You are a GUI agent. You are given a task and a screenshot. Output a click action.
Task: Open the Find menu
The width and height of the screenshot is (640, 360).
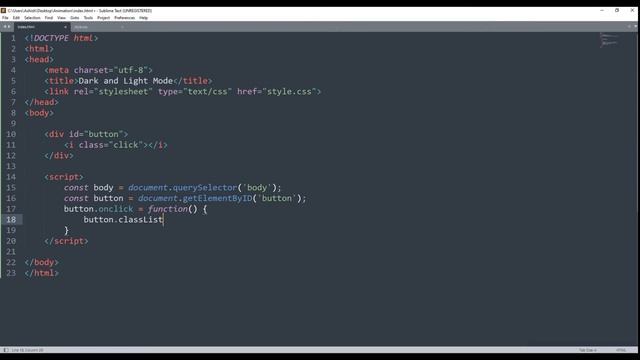coord(49,18)
